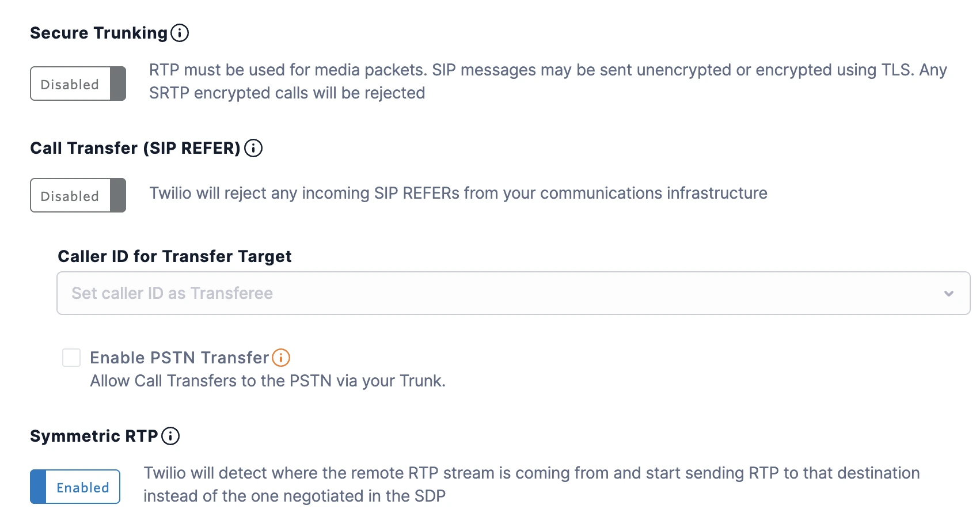
Task: Click the chevron on the caller ID dropdown
Action: pyautogui.click(x=948, y=293)
